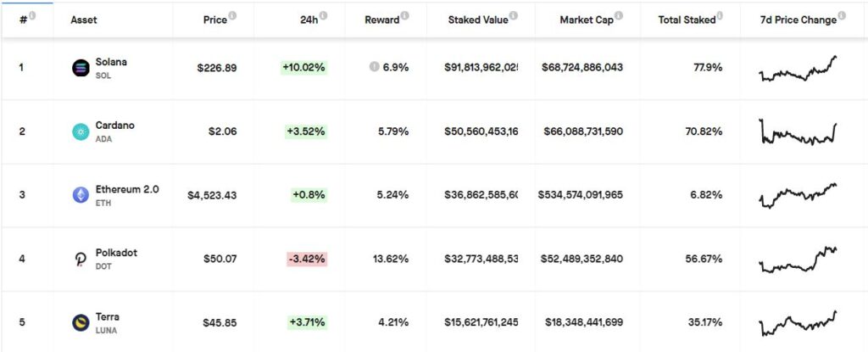
Task: Click the info icon beside 7d Price Change
Action: 842,16
